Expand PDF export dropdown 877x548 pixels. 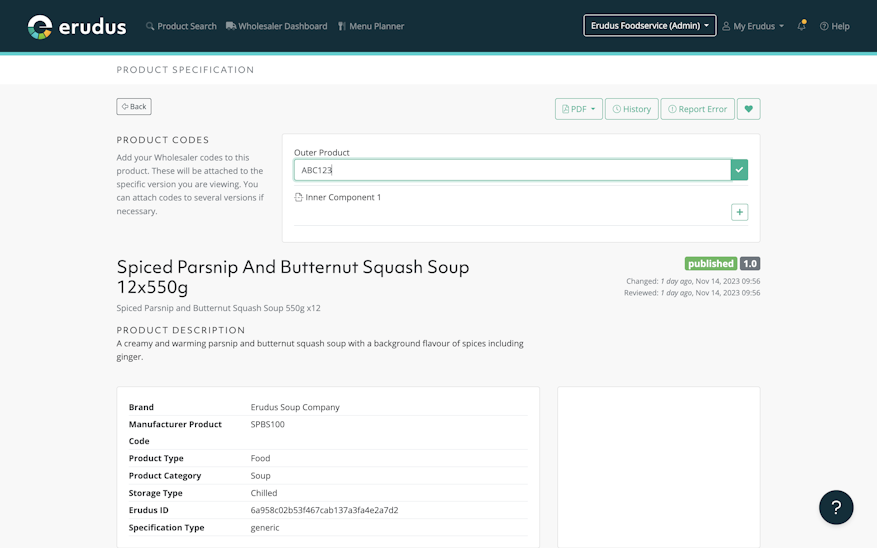click(578, 109)
